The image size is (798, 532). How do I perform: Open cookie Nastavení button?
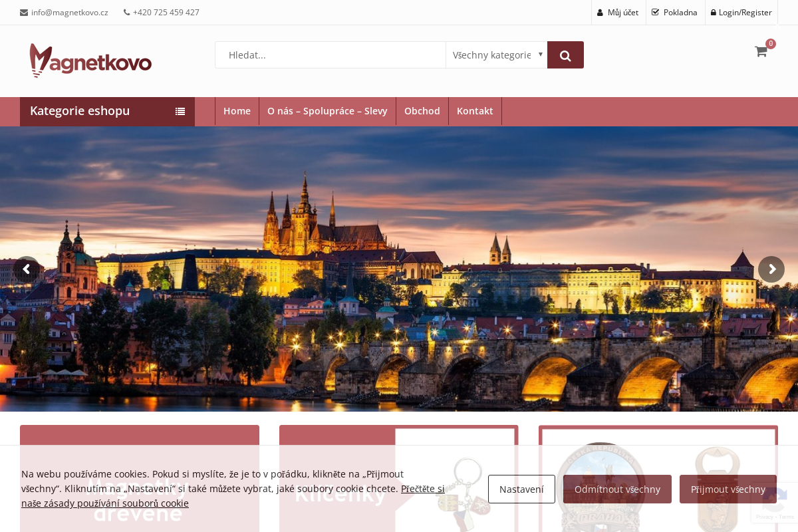click(x=521, y=489)
